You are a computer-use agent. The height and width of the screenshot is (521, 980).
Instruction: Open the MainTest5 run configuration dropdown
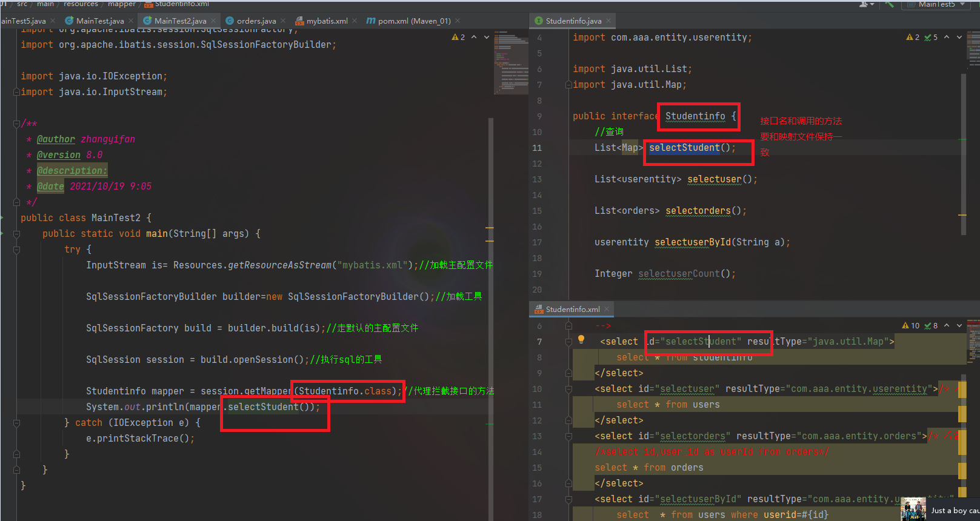pos(937,4)
